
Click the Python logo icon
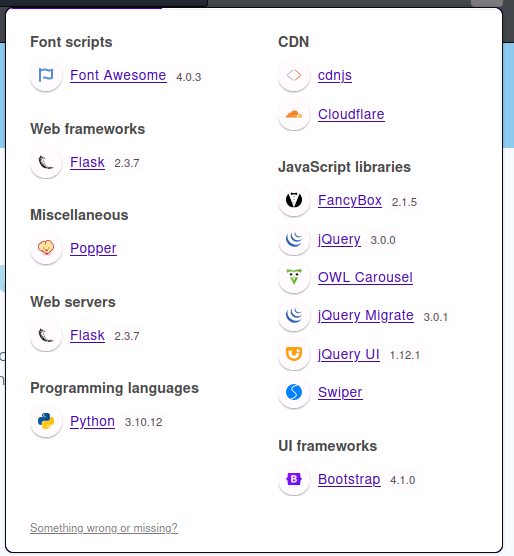pyautogui.click(x=46, y=421)
